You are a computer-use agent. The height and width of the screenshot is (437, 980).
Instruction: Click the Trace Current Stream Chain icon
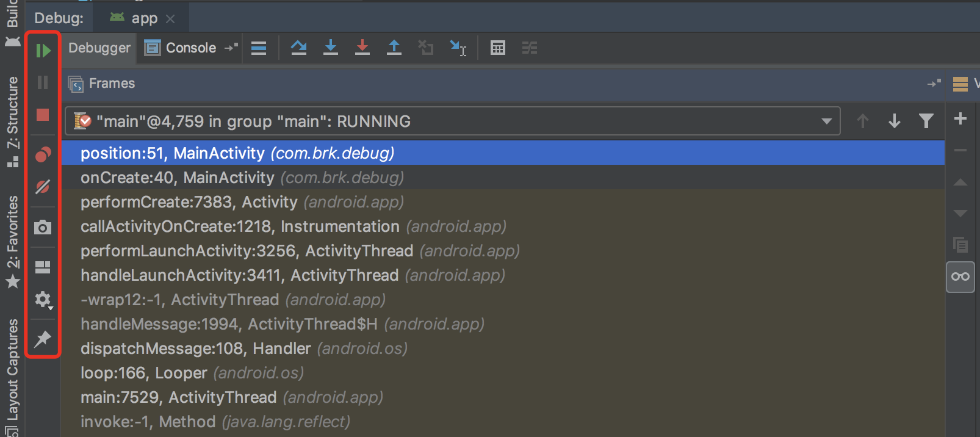click(530, 48)
